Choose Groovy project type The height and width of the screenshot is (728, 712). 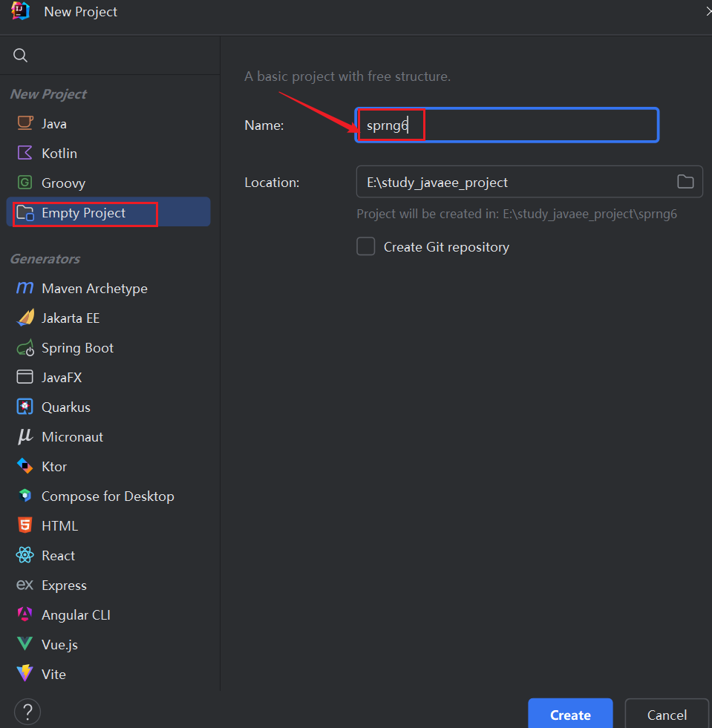[108, 183]
